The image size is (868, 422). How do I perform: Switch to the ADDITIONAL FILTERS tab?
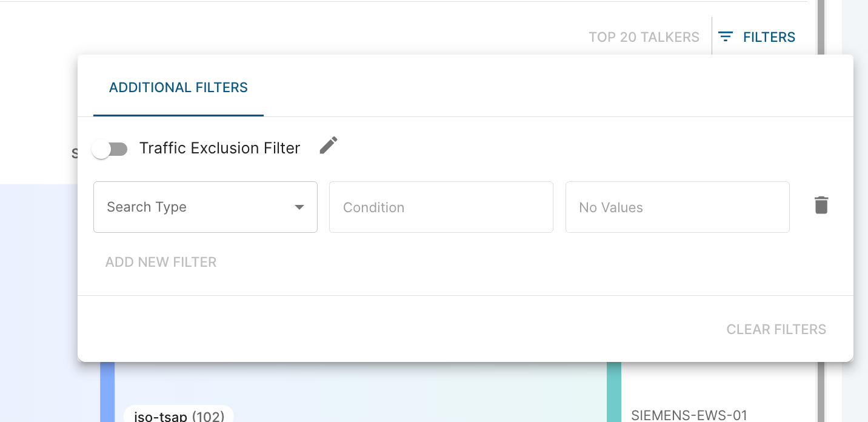coord(178,88)
